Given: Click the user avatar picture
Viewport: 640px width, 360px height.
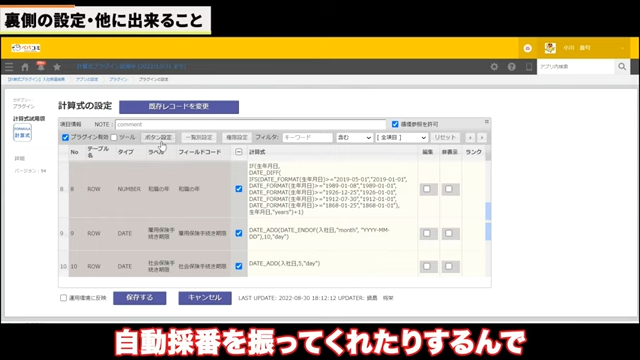Looking at the screenshot, I should (x=550, y=48).
